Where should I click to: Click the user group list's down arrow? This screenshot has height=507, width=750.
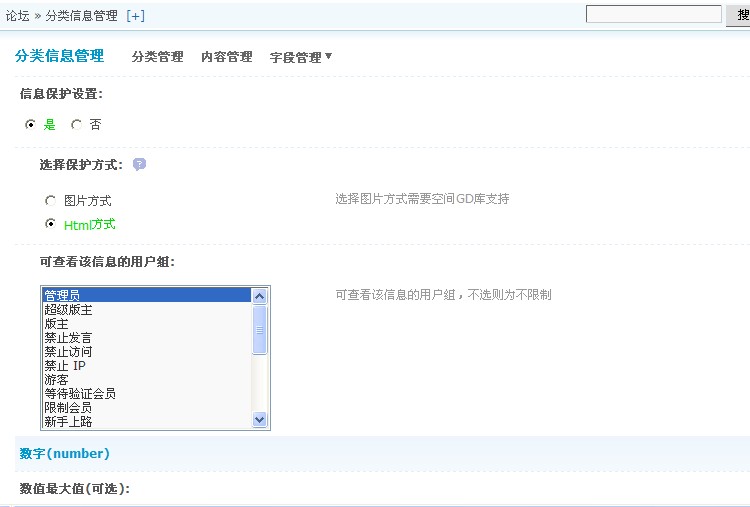pyautogui.click(x=259, y=419)
